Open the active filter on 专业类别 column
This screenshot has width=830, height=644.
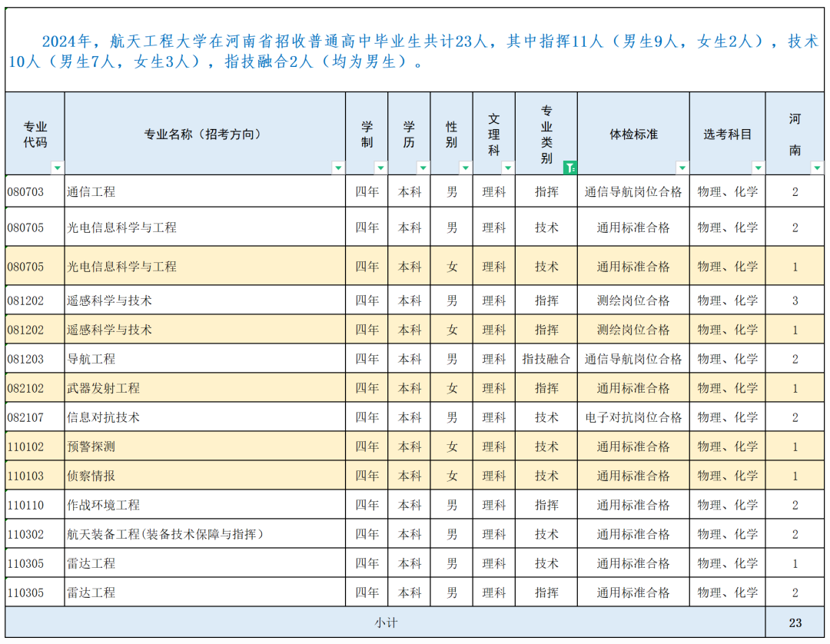click(569, 168)
